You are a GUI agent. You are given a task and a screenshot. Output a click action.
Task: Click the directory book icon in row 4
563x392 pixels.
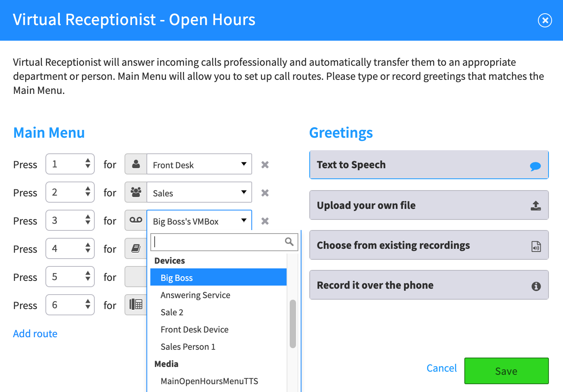(136, 248)
